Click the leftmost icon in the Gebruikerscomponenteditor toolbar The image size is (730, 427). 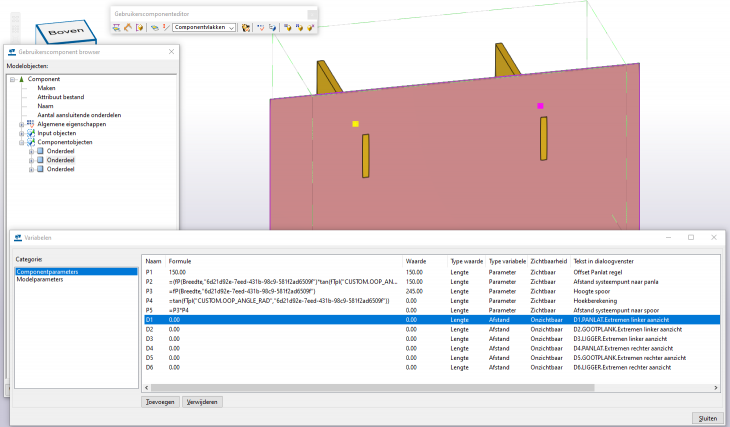116,28
